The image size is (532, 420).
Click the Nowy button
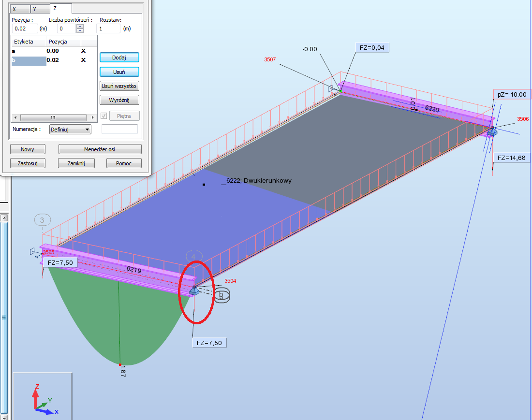[28, 149]
